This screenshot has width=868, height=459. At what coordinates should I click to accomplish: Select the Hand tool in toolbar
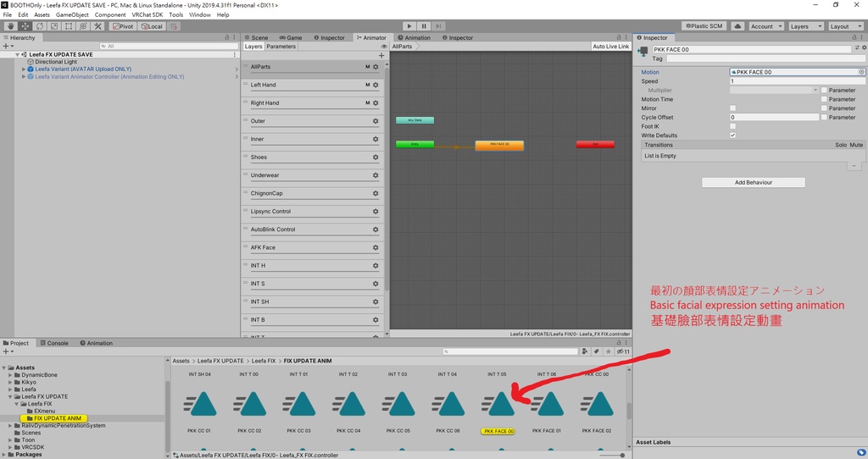tap(10, 26)
